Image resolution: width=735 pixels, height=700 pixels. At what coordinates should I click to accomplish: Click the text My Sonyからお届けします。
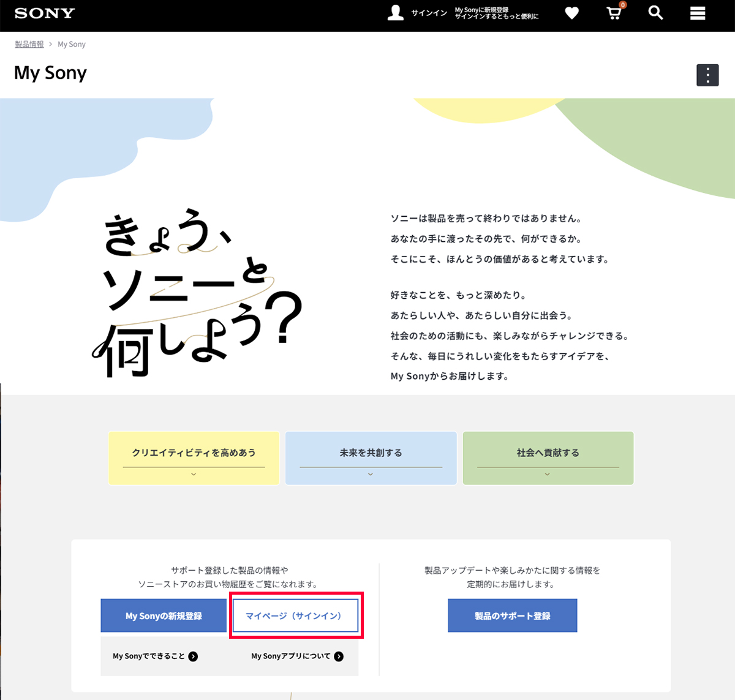click(450, 376)
